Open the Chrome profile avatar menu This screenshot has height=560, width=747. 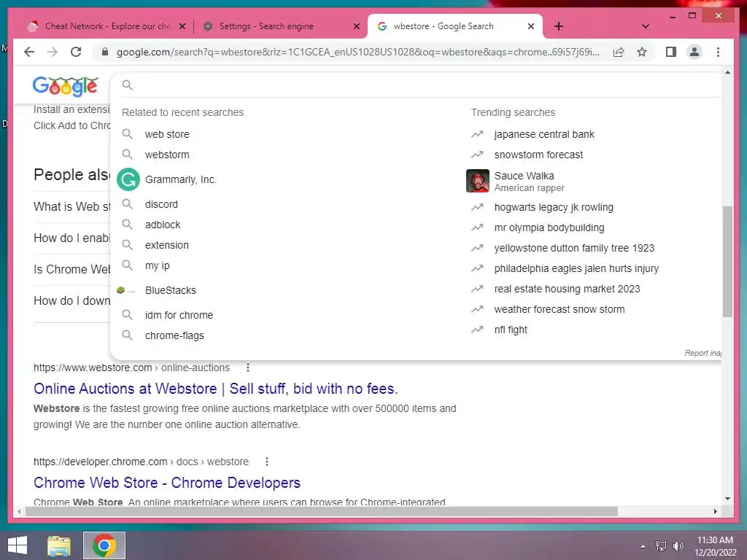(694, 52)
